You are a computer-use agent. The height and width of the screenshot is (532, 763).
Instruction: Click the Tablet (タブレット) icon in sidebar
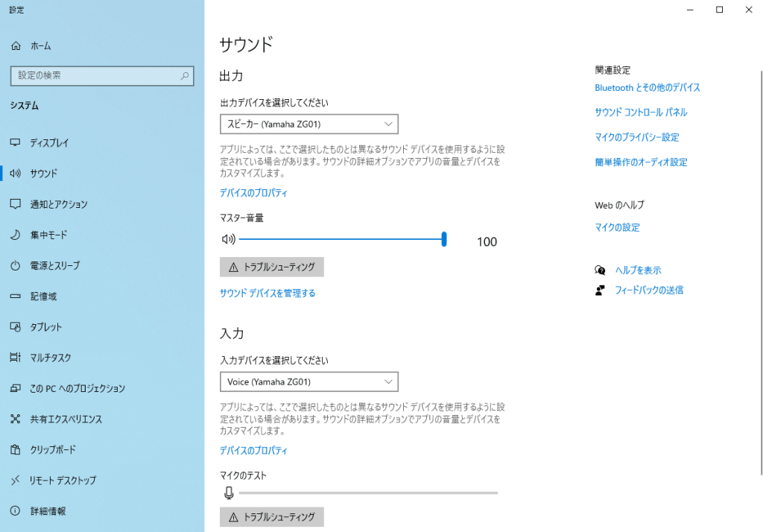pyautogui.click(x=16, y=327)
